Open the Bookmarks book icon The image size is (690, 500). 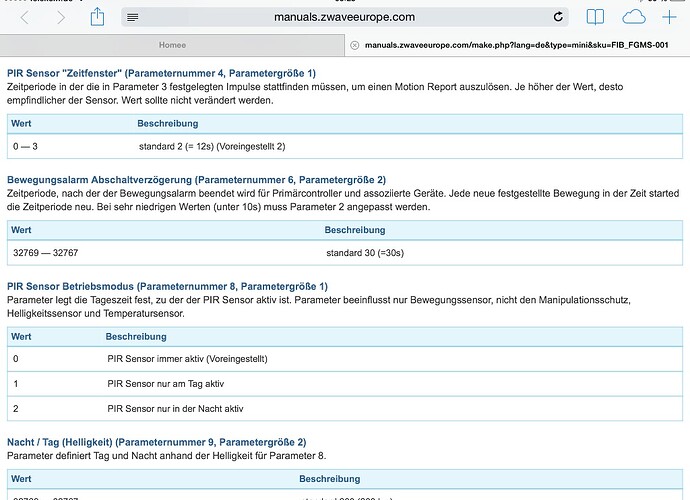coord(595,17)
